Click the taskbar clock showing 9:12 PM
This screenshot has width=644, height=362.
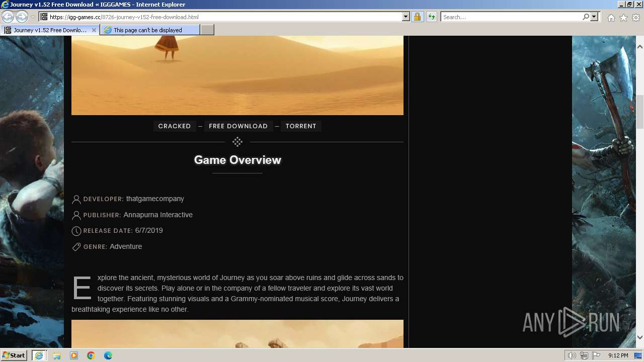[618, 355]
